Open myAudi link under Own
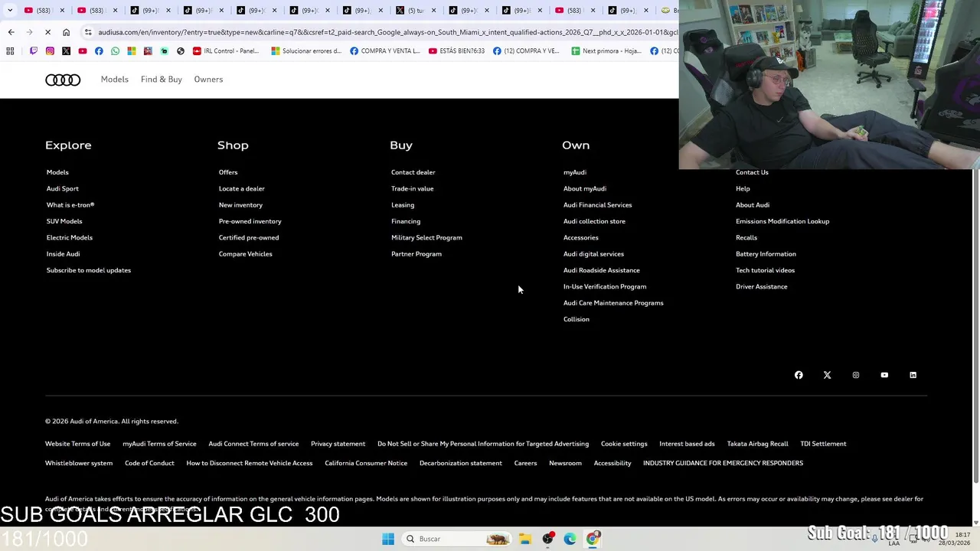This screenshot has height=551, width=980. 575,172
